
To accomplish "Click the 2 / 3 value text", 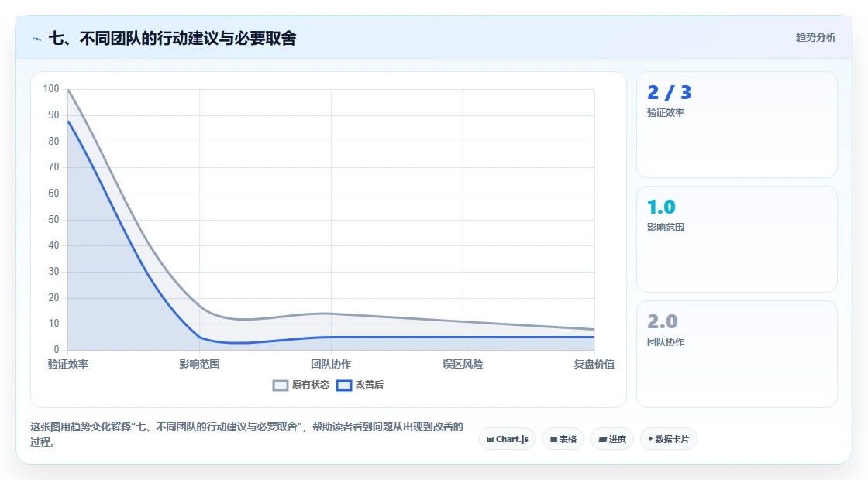I will [670, 93].
